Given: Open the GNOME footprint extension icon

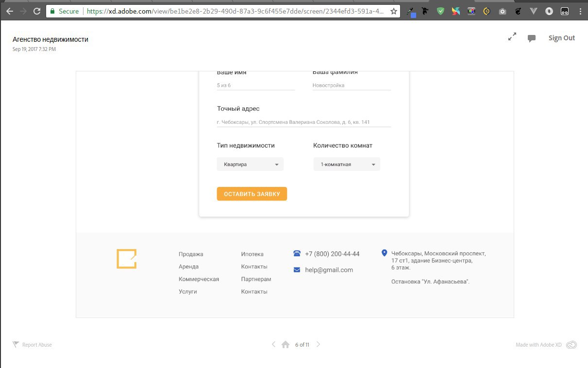Looking at the screenshot, I should pyautogui.click(x=518, y=11).
